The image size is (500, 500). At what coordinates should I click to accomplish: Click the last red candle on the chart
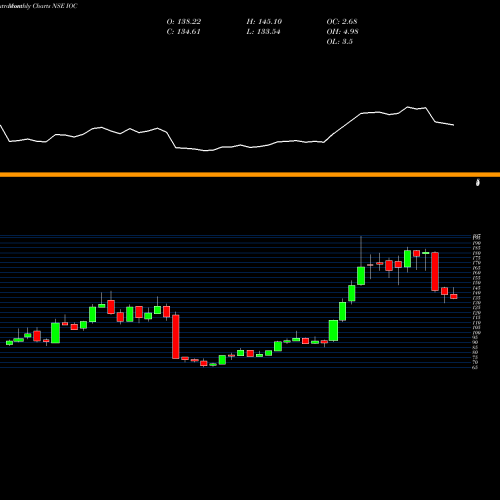pos(454,296)
